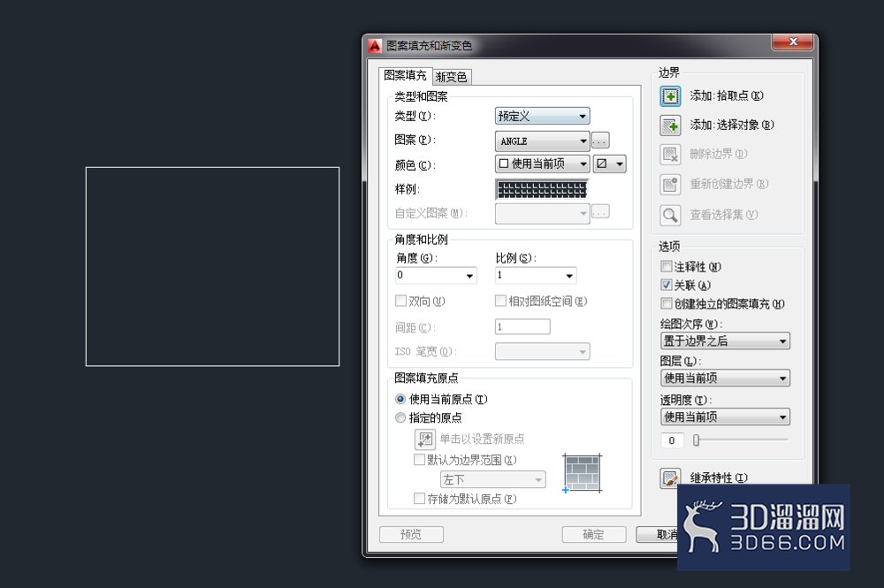This screenshot has width=884, height=588.
Task: Enable the 注释性 checkbox
Action: (x=667, y=266)
